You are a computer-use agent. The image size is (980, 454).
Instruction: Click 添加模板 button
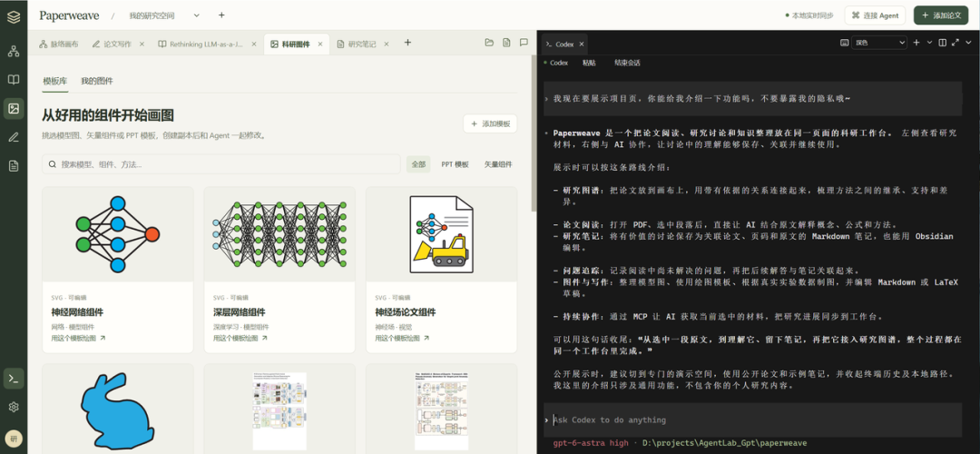(x=490, y=123)
